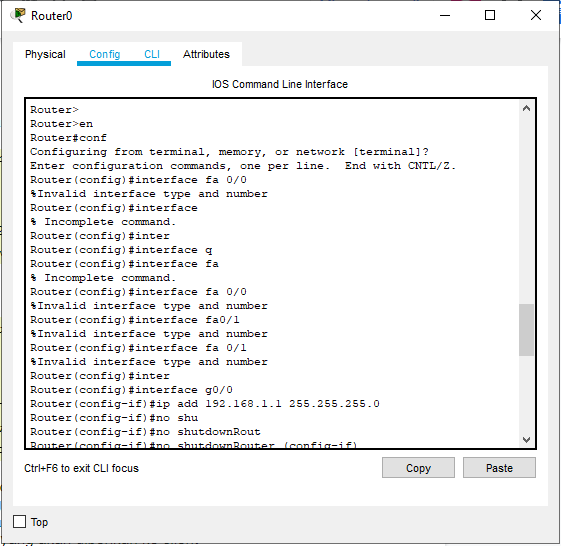Minimize the Router0 window
This screenshot has width=561, height=546.
click(x=445, y=15)
